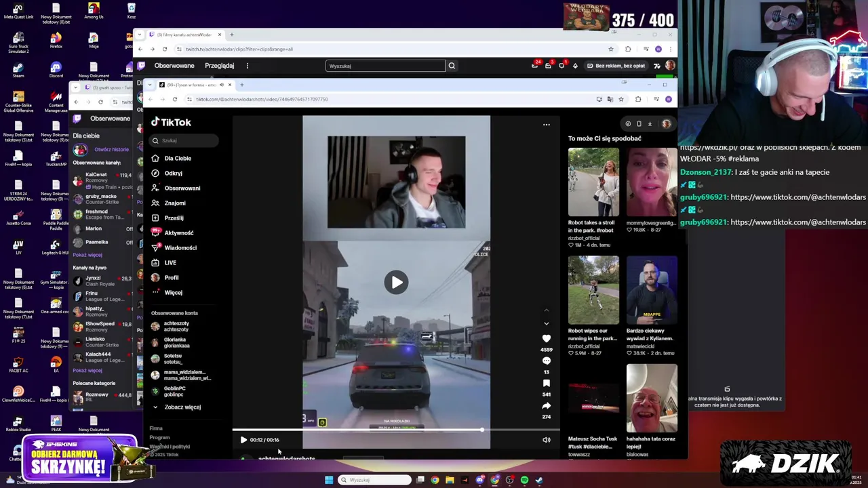
Task: Open Prześlij in TikTok sidebar
Action: point(167,218)
